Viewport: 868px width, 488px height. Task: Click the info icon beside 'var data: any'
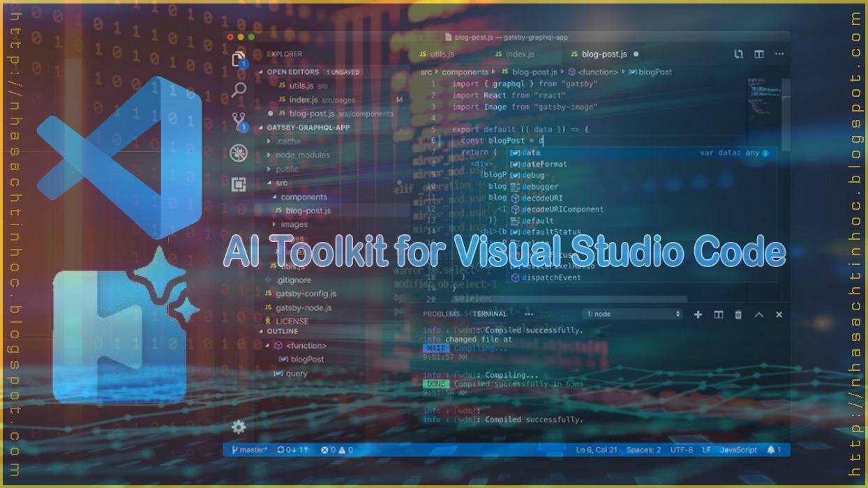[765, 153]
